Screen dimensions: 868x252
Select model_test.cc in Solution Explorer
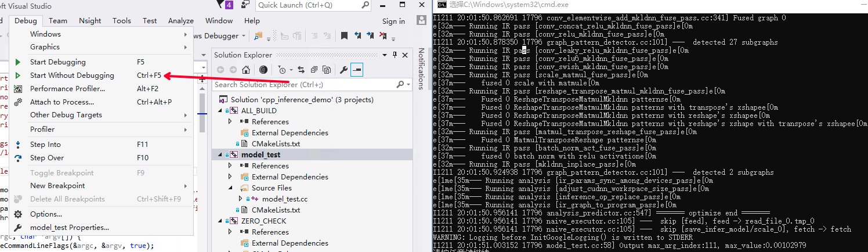285,199
